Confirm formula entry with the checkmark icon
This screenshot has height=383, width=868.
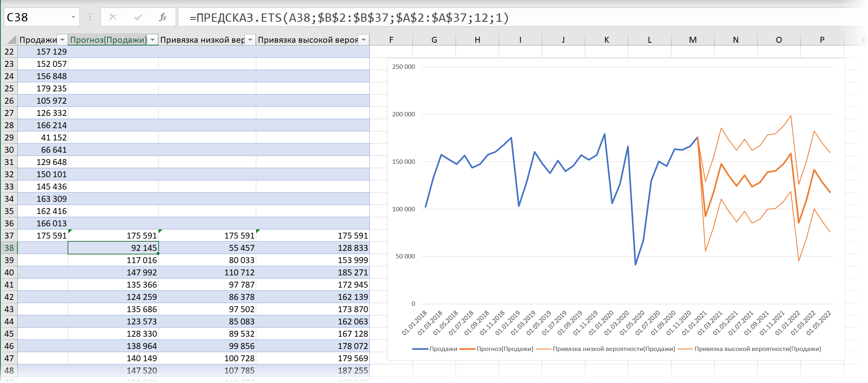138,17
